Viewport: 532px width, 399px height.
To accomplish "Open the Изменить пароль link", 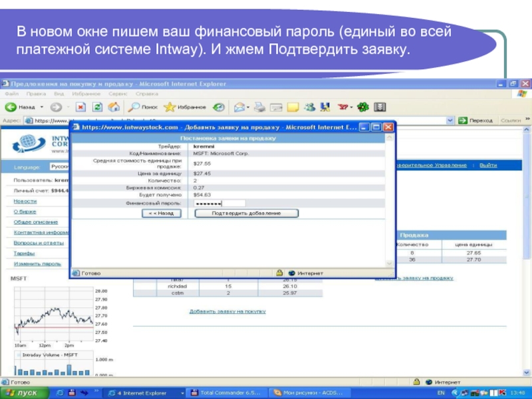I will (37, 263).
